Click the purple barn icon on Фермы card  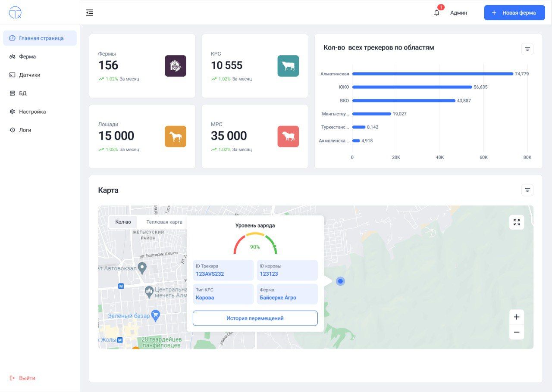[176, 66]
